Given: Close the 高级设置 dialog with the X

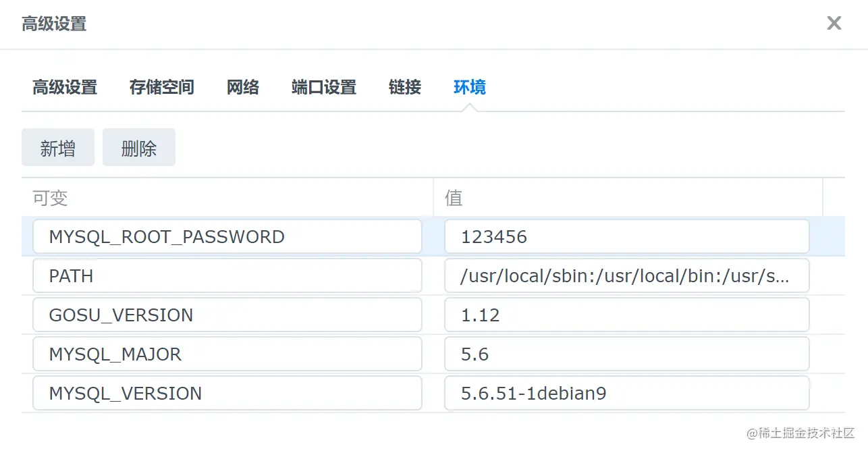Looking at the screenshot, I should pyautogui.click(x=834, y=24).
